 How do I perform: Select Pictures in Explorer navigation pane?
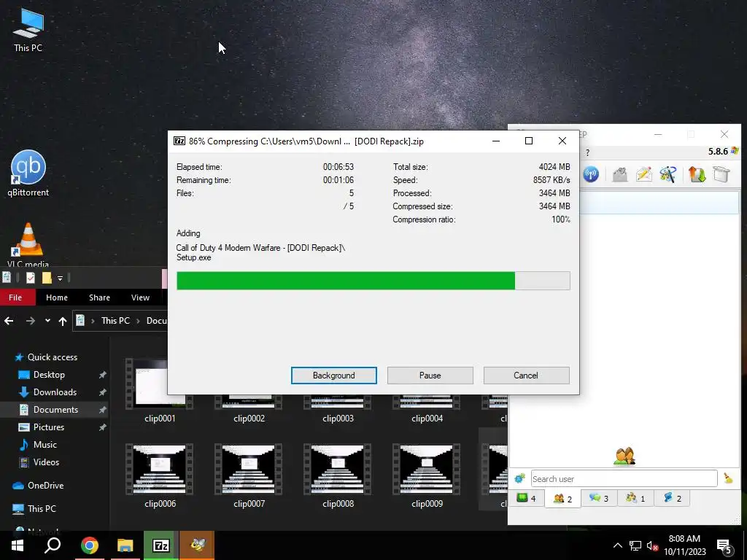pyautogui.click(x=49, y=427)
